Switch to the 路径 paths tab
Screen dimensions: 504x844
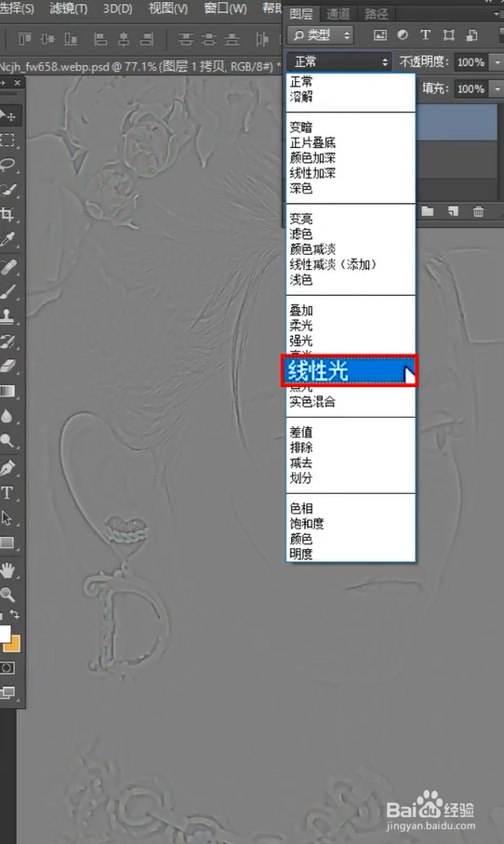tap(376, 13)
